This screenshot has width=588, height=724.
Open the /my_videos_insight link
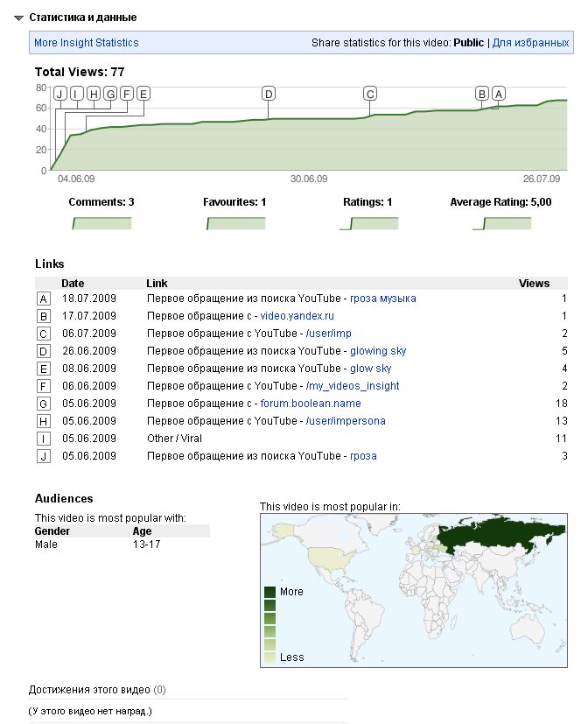[352, 386]
